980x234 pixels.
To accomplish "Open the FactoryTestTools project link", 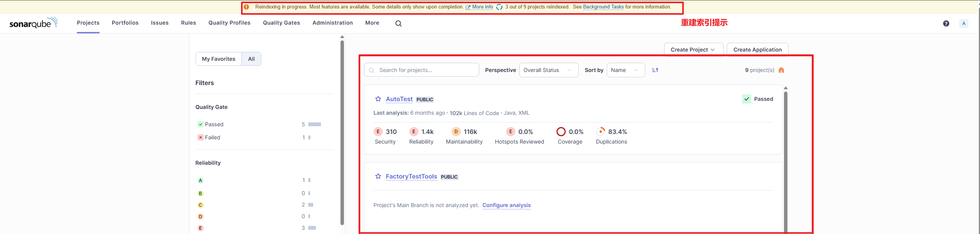I will 412,176.
